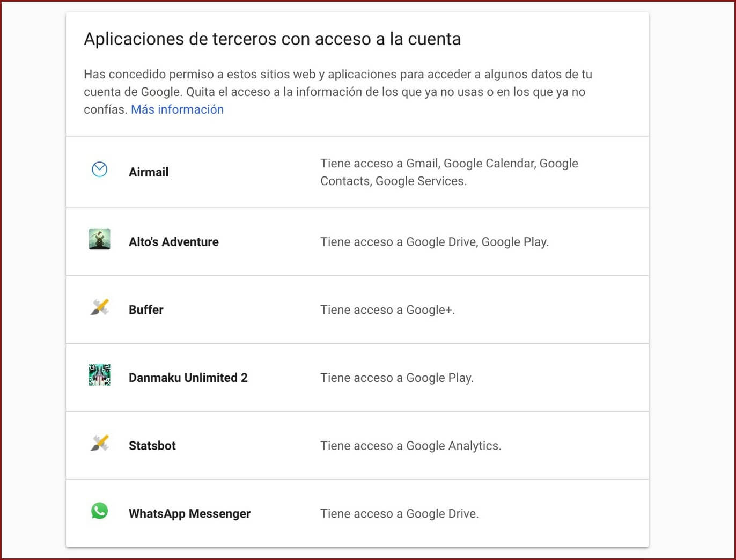
Task: Expand Airmail's Gmail and Calendar access details
Action: 449,172
